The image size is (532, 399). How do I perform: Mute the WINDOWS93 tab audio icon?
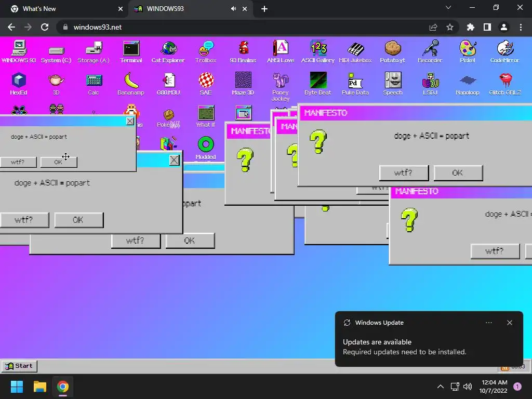(x=233, y=9)
